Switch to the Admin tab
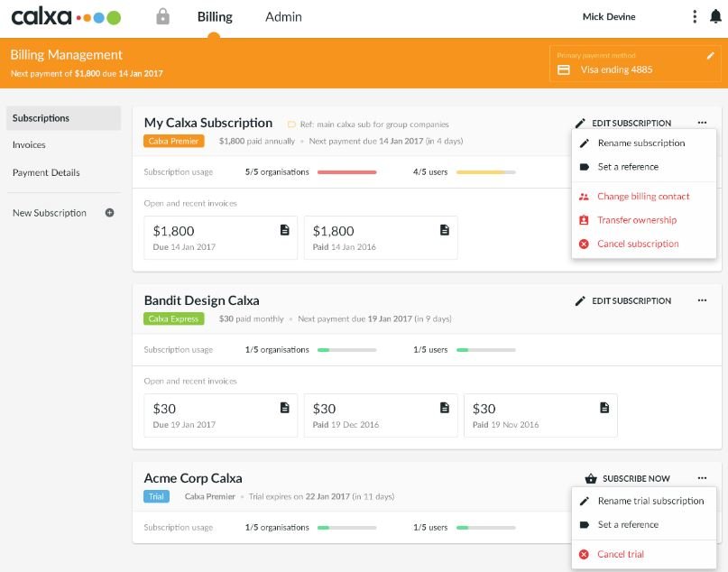 click(283, 17)
